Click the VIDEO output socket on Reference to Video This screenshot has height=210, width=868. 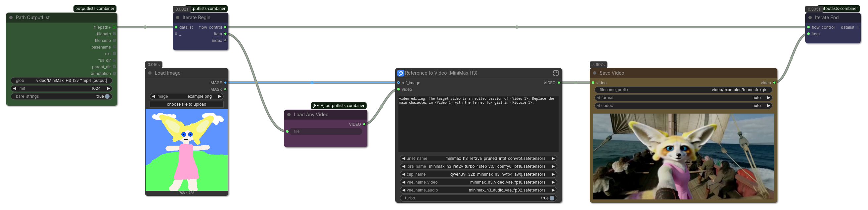[559, 83]
